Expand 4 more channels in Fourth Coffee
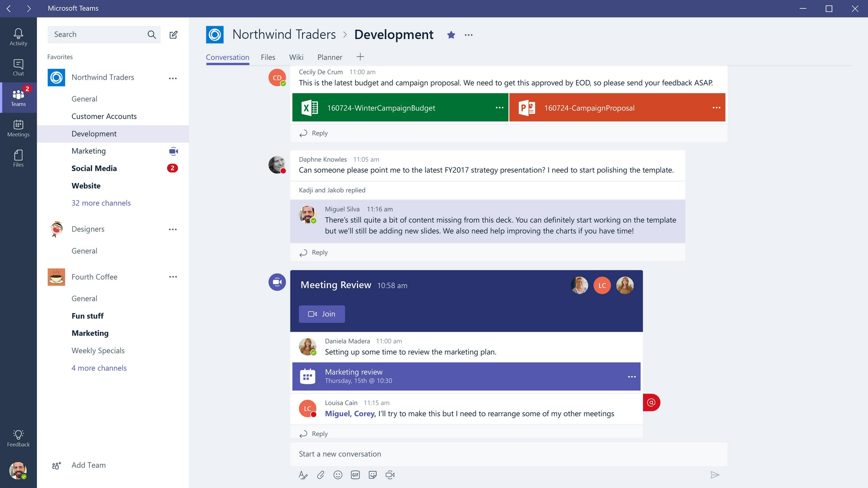This screenshot has height=488, width=868. pyautogui.click(x=99, y=367)
